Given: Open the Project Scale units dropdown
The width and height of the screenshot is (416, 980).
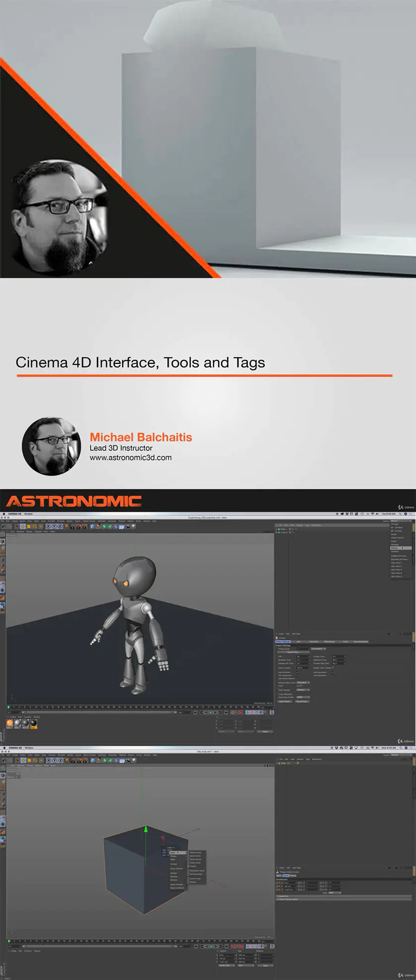Looking at the screenshot, I should [x=318, y=649].
